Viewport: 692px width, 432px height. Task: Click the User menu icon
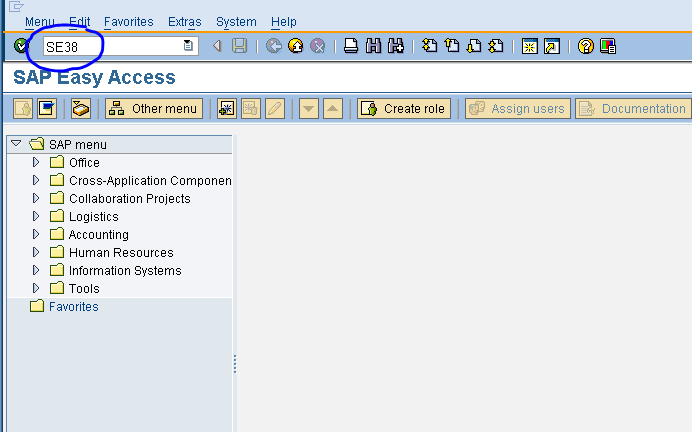[23, 109]
